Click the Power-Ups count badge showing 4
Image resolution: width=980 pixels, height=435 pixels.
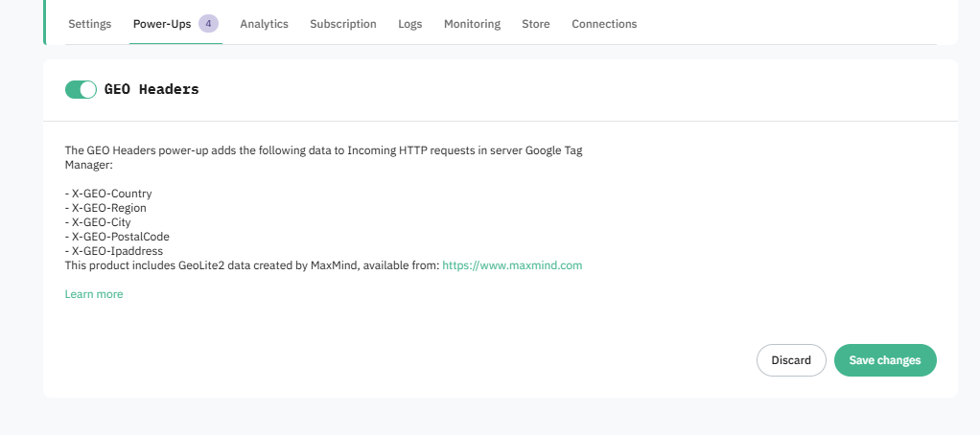(x=209, y=23)
